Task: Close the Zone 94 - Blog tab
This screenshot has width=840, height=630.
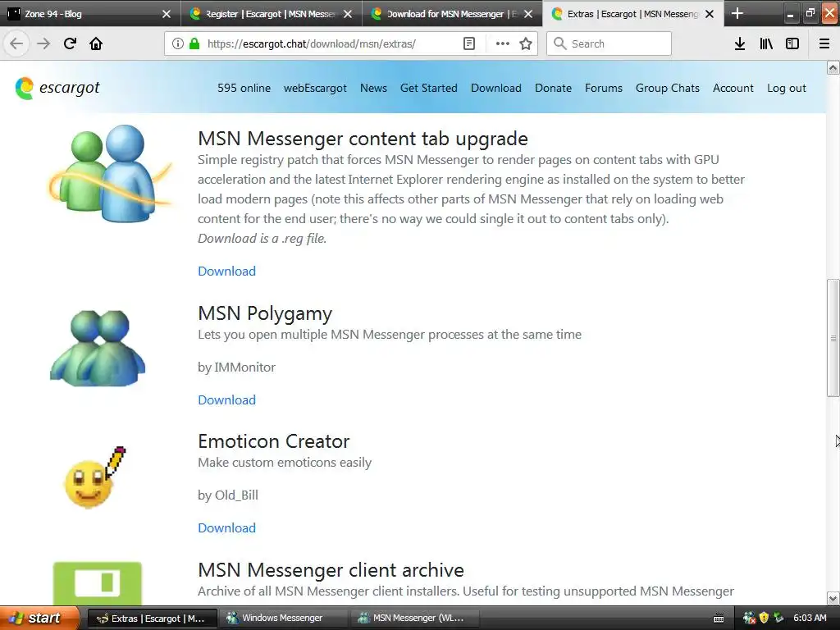Action: click(x=167, y=14)
